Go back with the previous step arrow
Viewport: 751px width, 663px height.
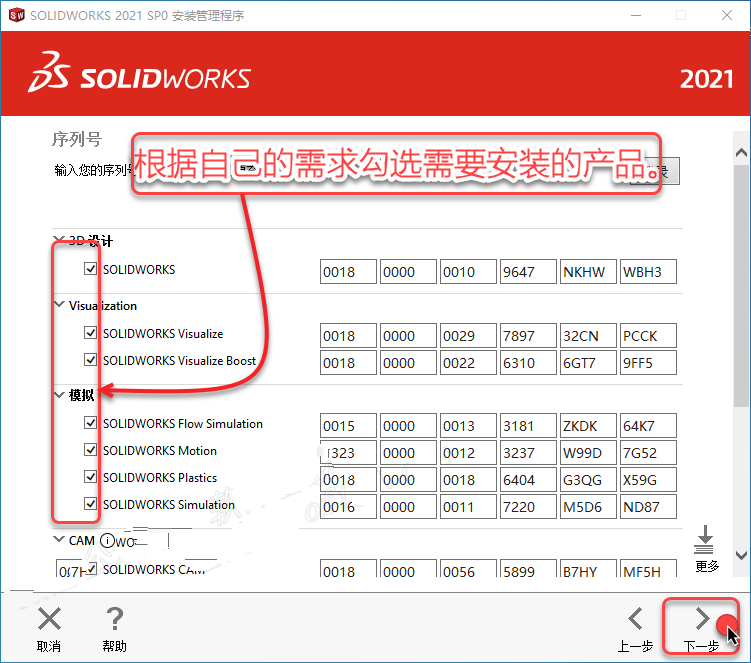pos(636,618)
